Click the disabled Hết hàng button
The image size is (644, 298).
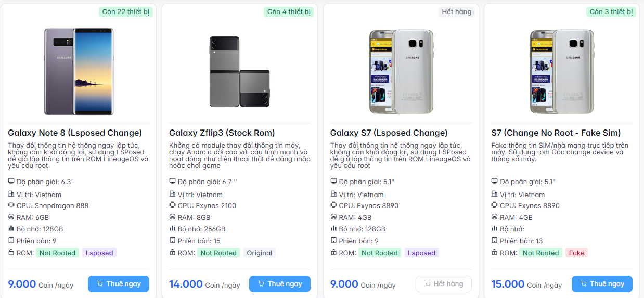coord(443,284)
